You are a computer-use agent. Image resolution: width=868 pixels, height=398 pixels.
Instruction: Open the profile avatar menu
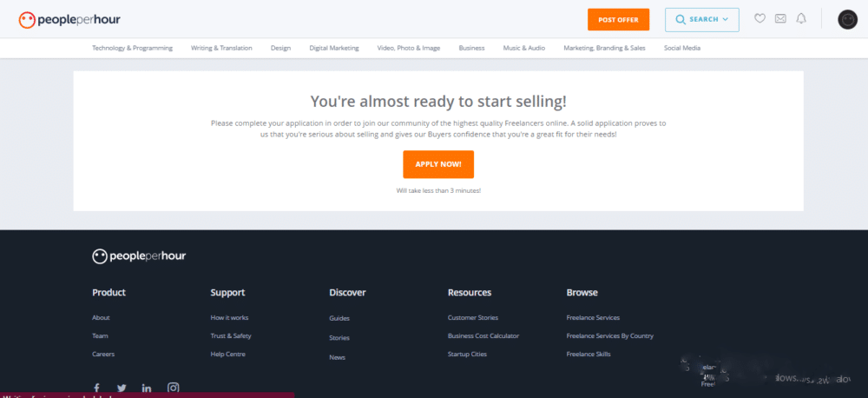click(847, 19)
